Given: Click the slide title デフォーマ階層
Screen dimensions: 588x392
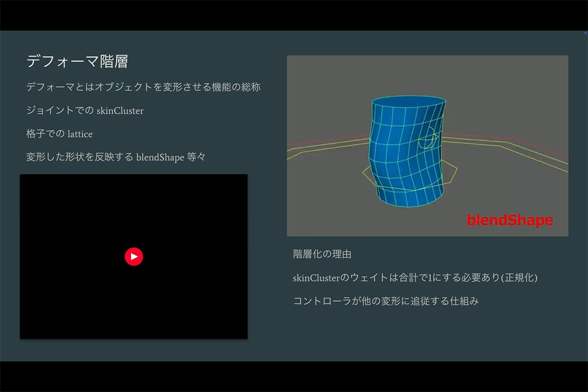Looking at the screenshot, I should coord(76,61).
